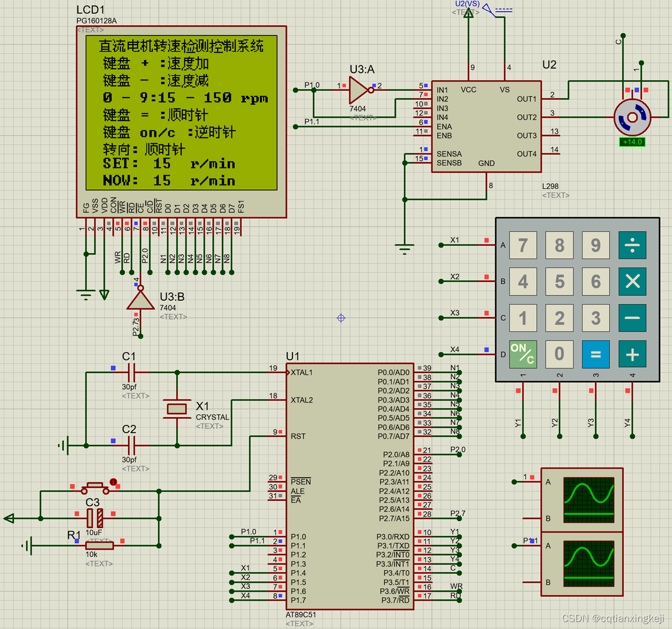Click keypad key 9

pos(595,245)
